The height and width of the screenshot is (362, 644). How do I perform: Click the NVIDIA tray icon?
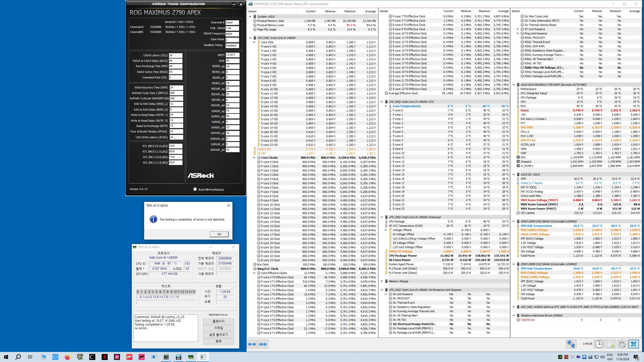[x=560, y=357]
